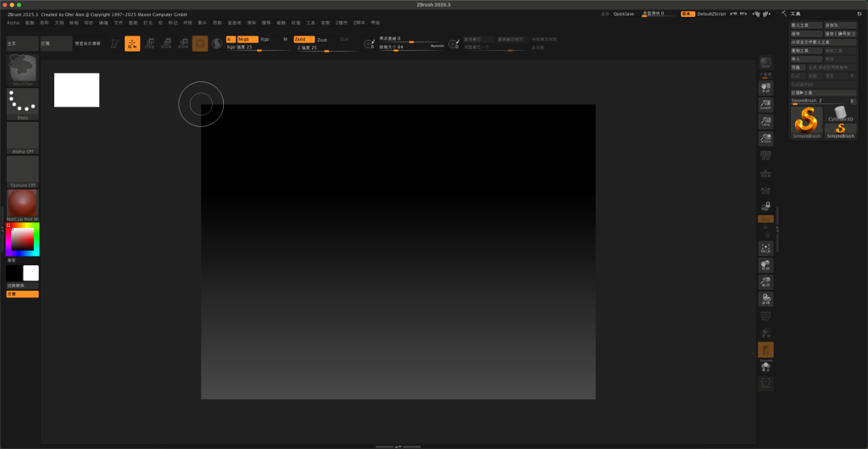
Task: Toggle the orange Qxyz button
Action: coord(765,219)
